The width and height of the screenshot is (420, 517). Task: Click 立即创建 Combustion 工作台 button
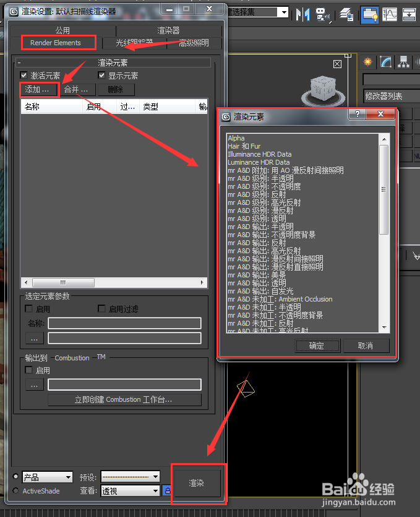tap(124, 399)
